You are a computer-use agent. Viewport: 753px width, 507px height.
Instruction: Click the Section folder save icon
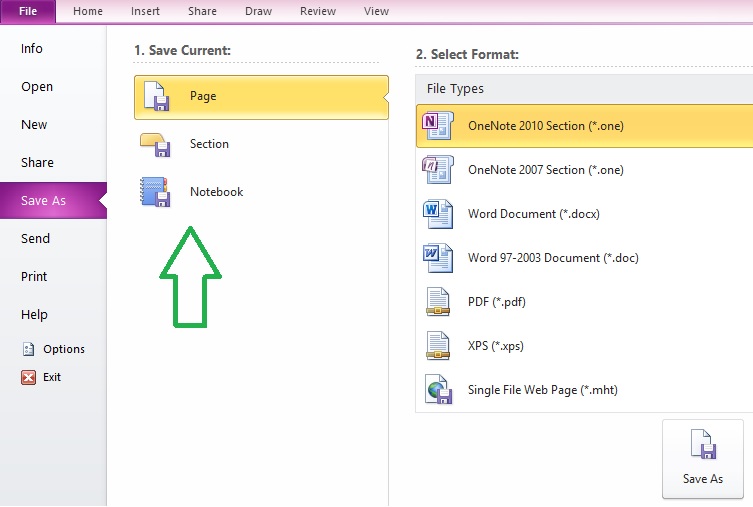coord(155,145)
